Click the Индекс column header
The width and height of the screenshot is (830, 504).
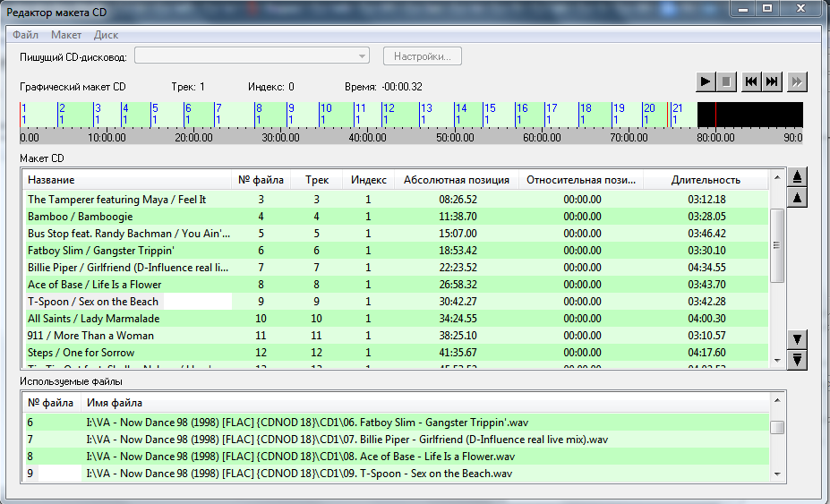coord(368,180)
